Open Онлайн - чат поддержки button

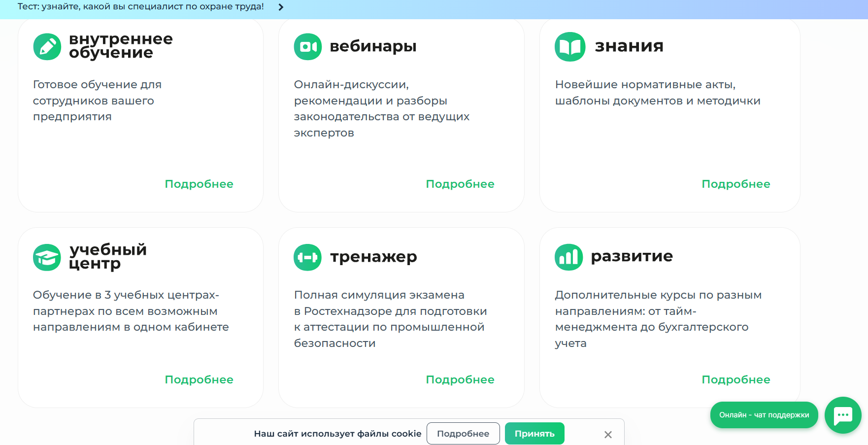click(764, 415)
